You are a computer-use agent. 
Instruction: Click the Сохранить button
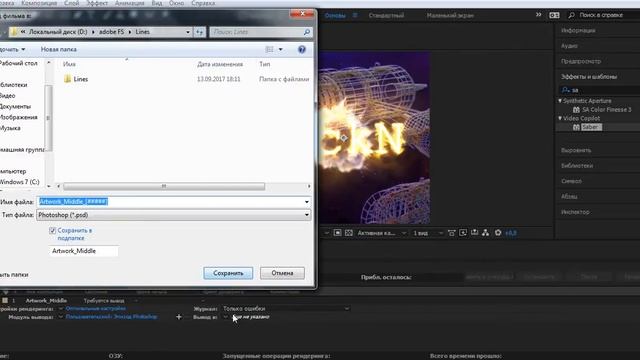pos(228,273)
